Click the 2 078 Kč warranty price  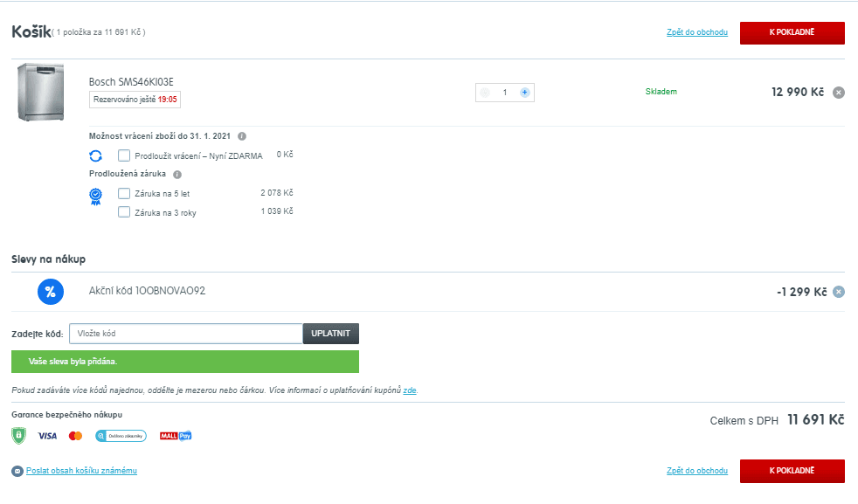point(277,193)
